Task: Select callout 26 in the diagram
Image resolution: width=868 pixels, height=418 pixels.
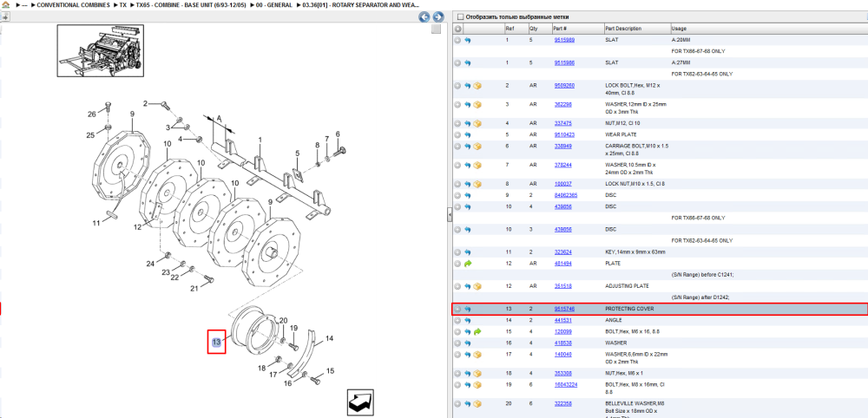Action: (92, 114)
